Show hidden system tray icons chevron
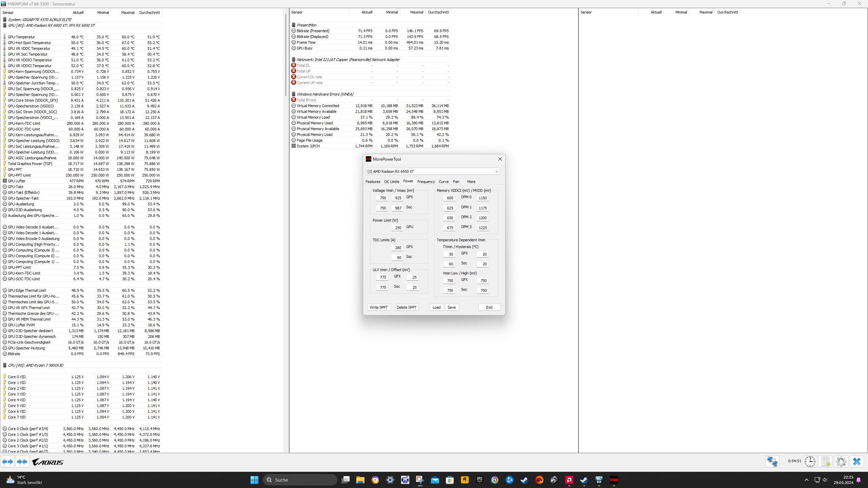868x488 pixels. [806, 480]
